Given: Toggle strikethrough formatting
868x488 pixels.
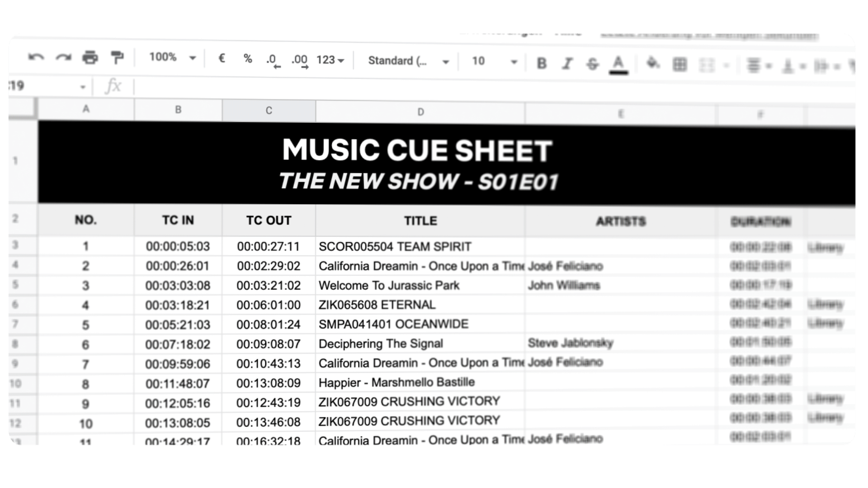Looking at the screenshot, I should pyautogui.click(x=592, y=64).
